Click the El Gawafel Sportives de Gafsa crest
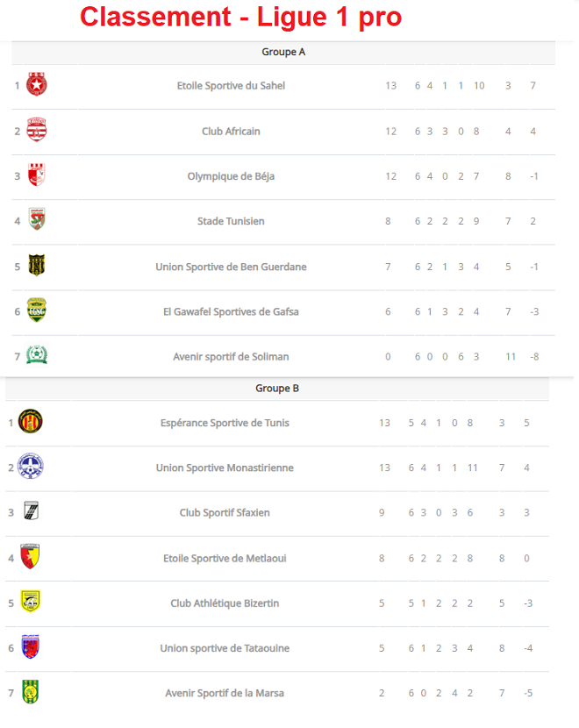 (36, 310)
